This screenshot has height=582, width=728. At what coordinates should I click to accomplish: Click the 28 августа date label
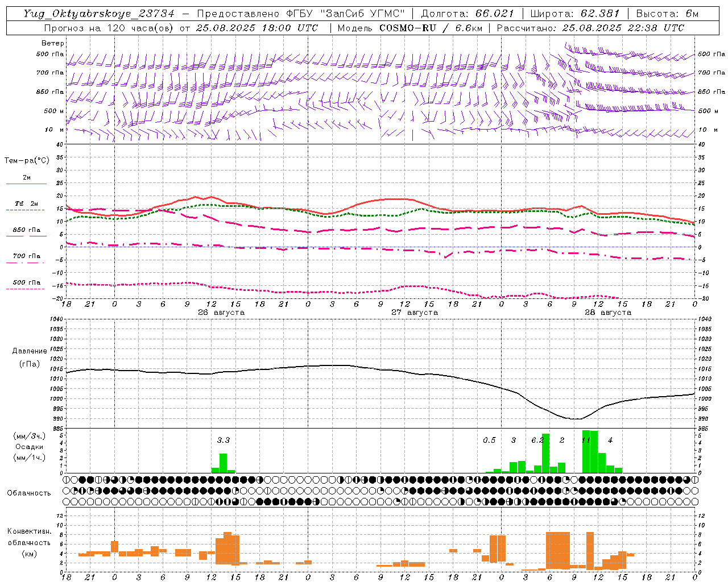click(x=608, y=313)
